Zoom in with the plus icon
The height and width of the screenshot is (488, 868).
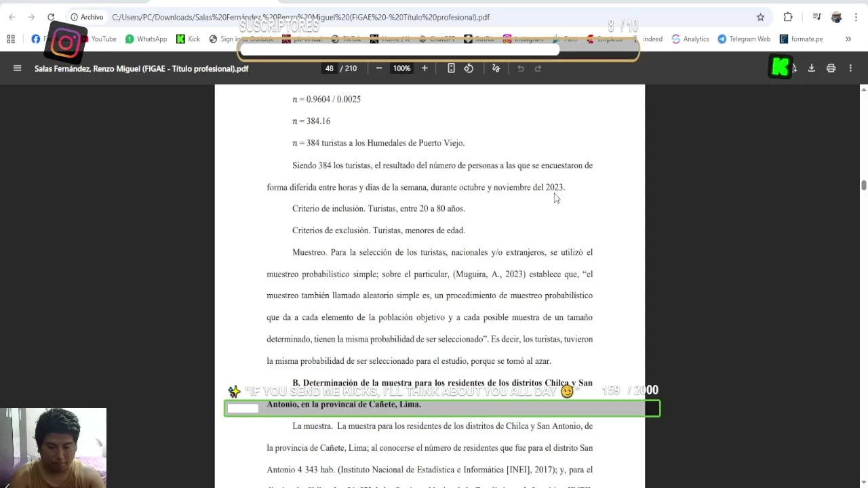425,68
